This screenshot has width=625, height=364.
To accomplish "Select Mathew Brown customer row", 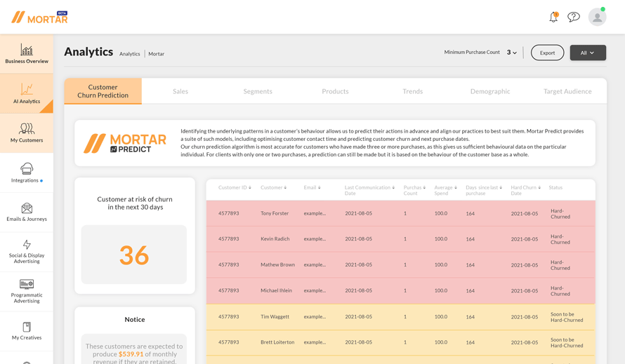I will (400, 265).
